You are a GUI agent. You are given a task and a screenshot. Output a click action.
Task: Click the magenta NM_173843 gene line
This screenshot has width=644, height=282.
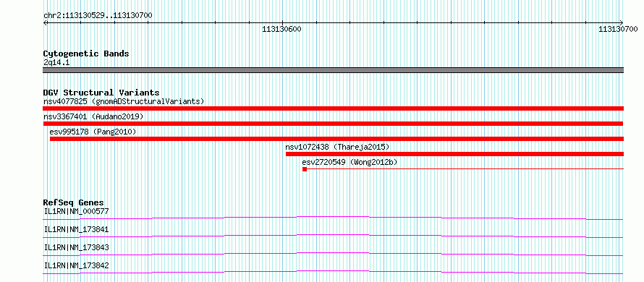[333, 254]
